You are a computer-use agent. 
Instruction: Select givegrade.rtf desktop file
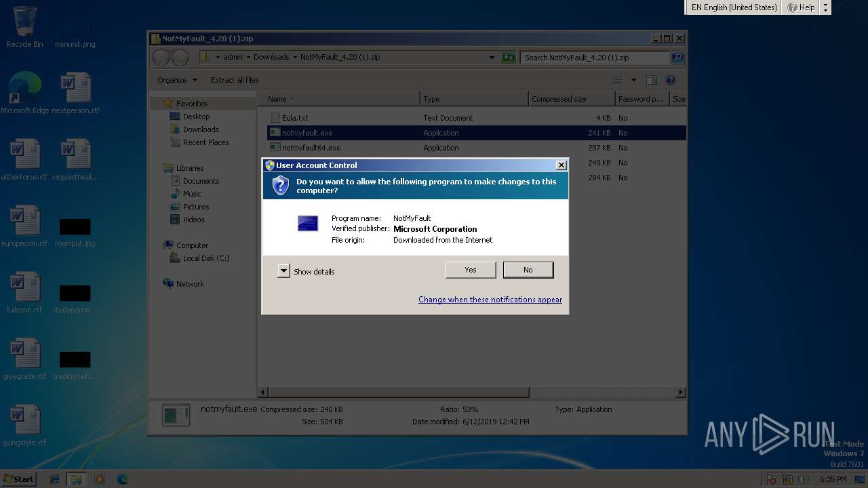(x=24, y=359)
